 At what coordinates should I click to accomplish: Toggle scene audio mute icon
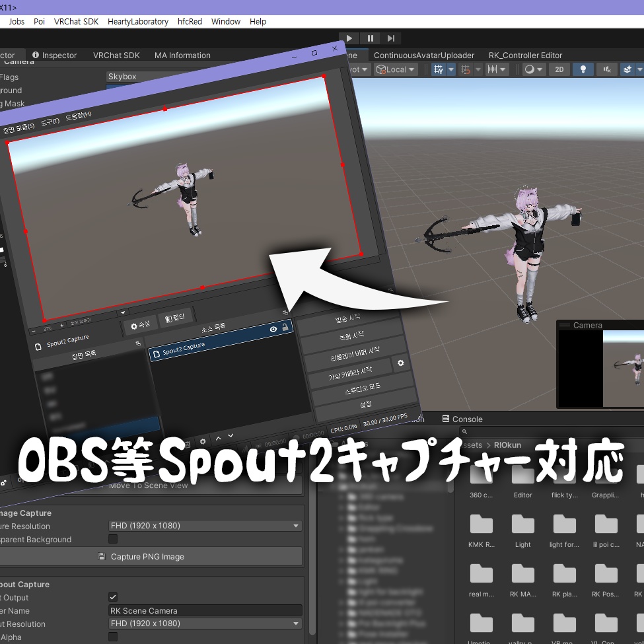pyautogui.click(x=606, y=69)
